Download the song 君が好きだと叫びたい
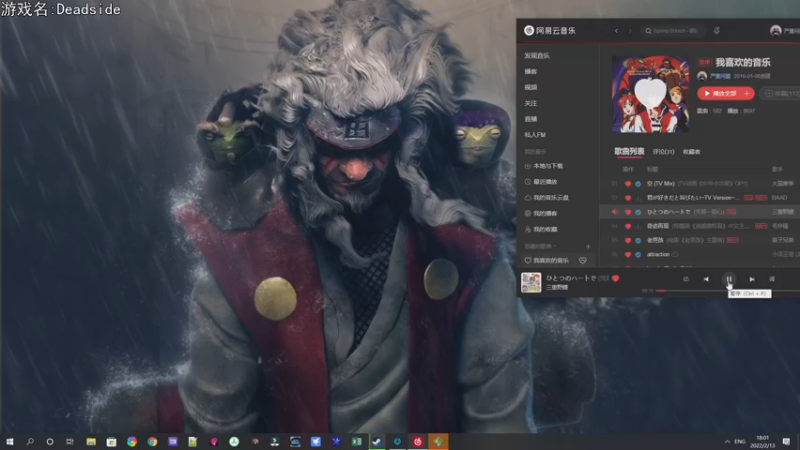Image resolution: width=800 pixels, height=450 pixels. 638,197
